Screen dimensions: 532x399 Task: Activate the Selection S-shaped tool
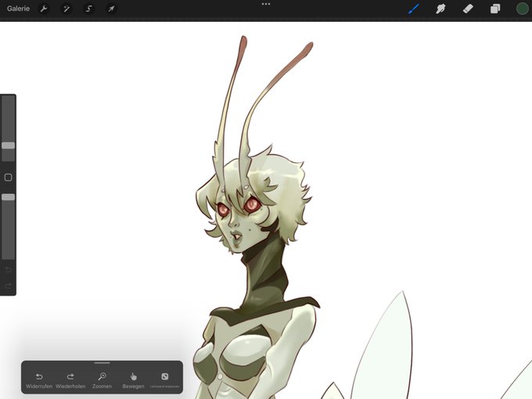tap(89, 9)
